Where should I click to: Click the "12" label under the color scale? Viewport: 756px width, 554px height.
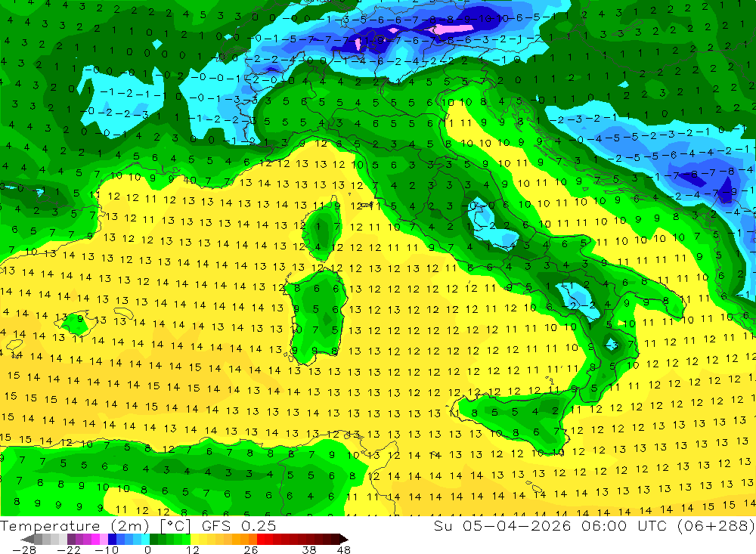click(x=192, y=550)
